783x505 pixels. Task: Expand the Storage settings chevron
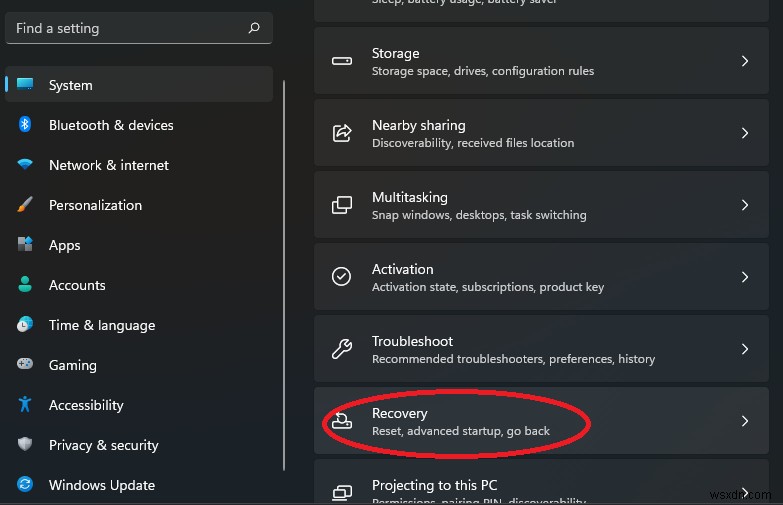coord(745,61)
